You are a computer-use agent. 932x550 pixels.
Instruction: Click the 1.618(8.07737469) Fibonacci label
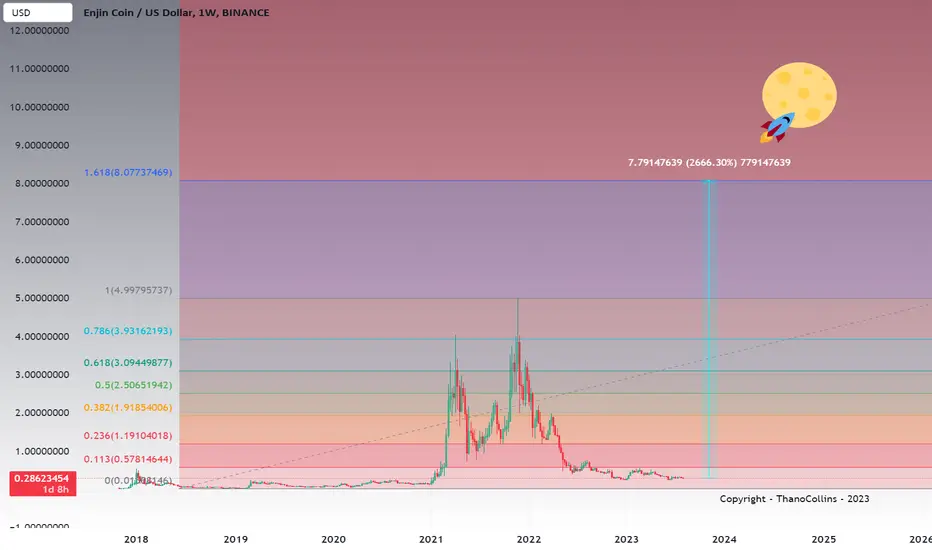[128, 172]
